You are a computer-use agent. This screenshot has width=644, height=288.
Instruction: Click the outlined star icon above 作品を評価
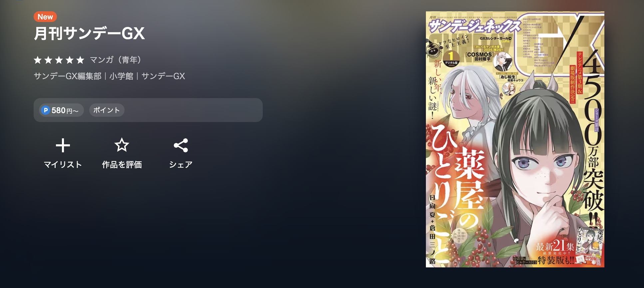[122, 145]
